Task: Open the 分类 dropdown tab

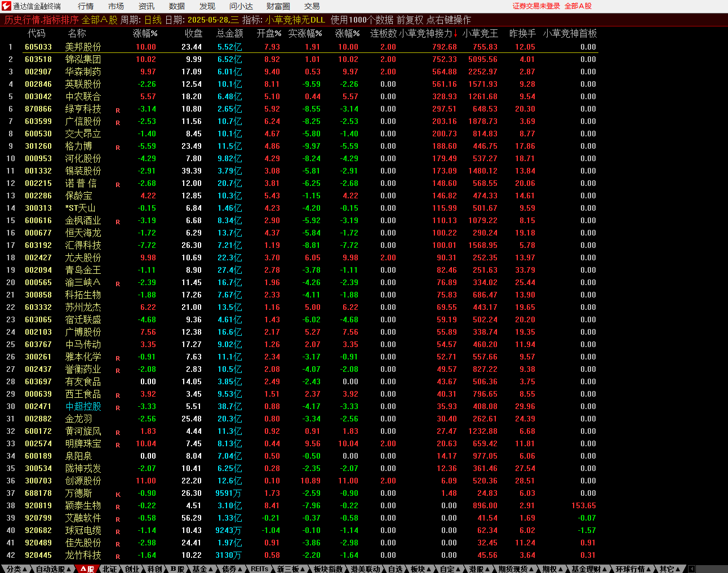Action: [x=17, y=569]
